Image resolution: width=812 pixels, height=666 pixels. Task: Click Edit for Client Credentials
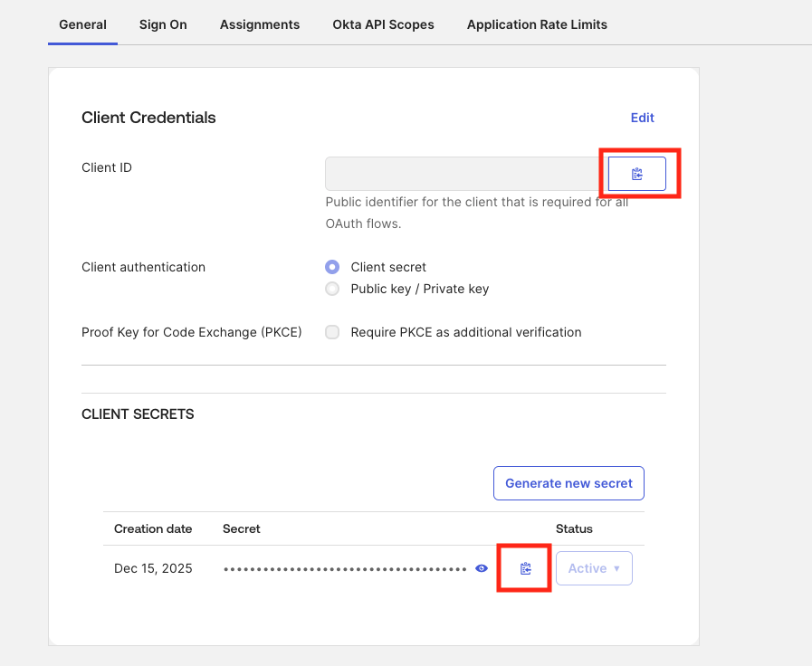642,118
